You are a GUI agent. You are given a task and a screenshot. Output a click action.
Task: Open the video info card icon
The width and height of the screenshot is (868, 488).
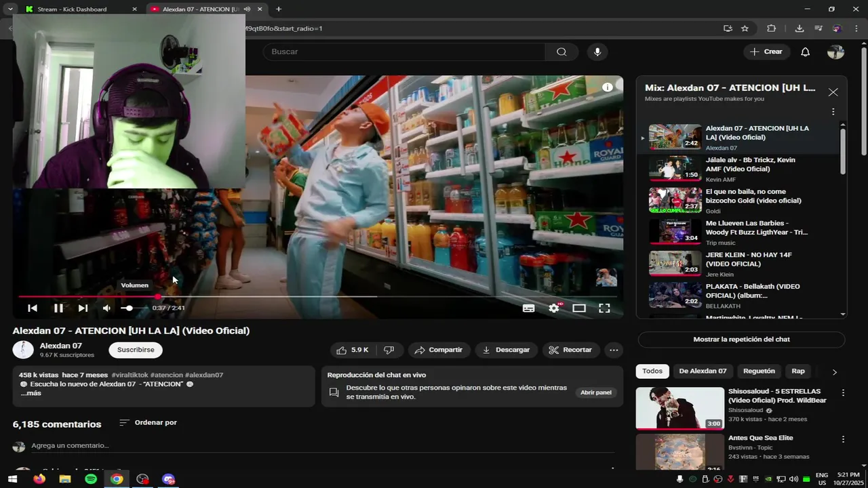608,87
